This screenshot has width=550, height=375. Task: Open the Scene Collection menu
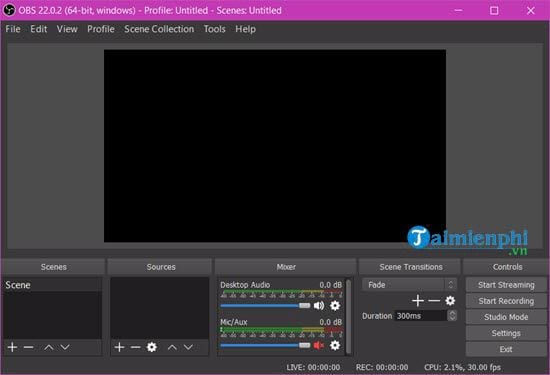pyautogui.click(x=159, y=29)
